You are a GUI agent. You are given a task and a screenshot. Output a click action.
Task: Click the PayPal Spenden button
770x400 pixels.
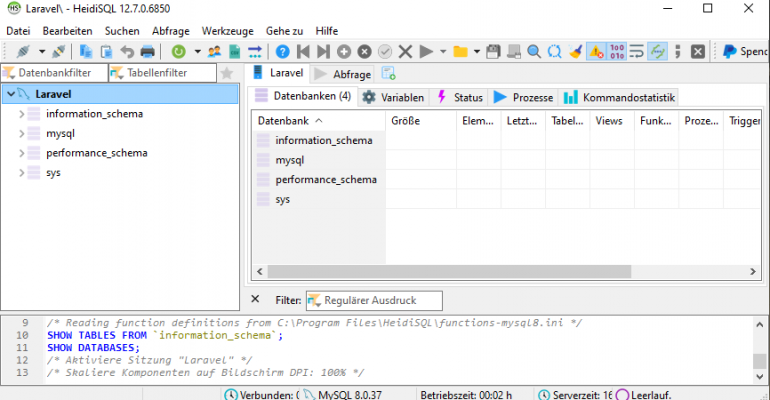(x=744, y=52)
